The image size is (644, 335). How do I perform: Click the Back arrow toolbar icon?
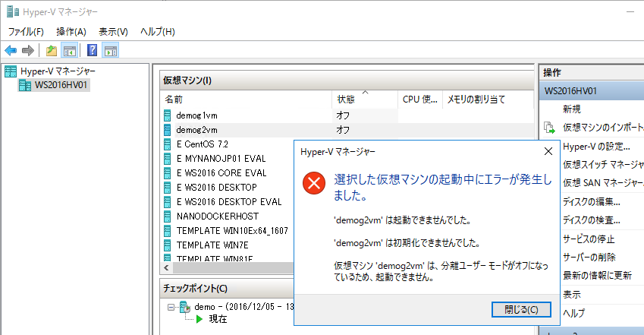tap(11, 51)
